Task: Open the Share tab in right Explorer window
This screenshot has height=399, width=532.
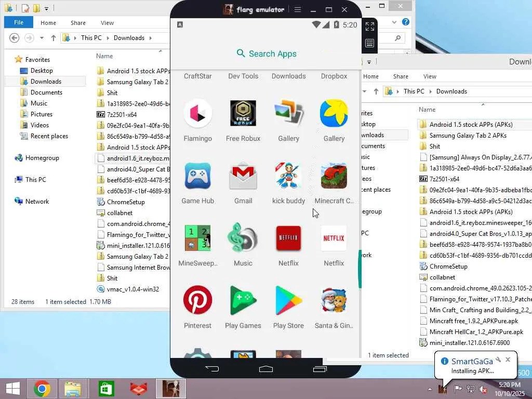Action: [401, 76]
